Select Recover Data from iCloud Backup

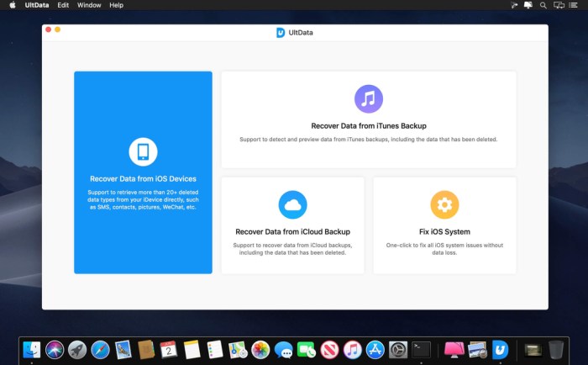(292, 231)
